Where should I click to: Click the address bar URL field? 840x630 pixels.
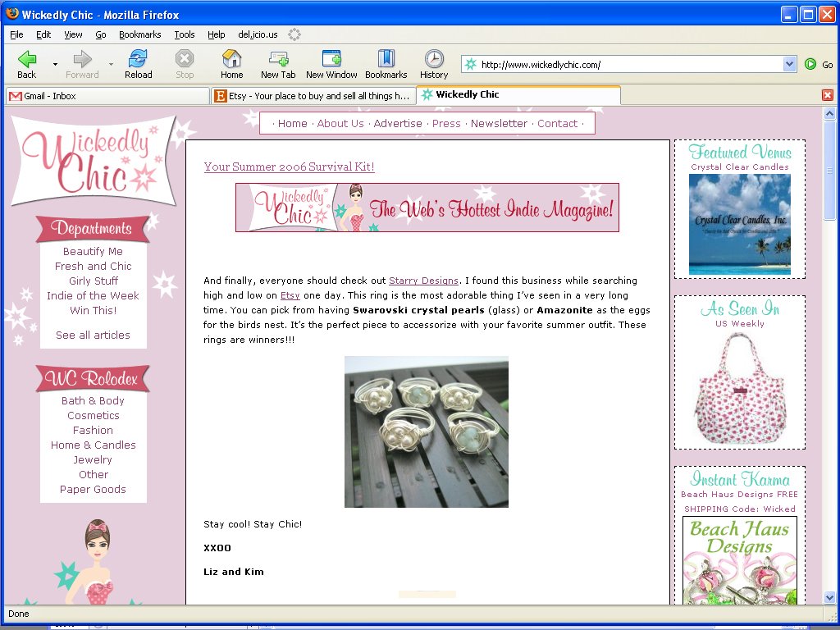point(630,64)
